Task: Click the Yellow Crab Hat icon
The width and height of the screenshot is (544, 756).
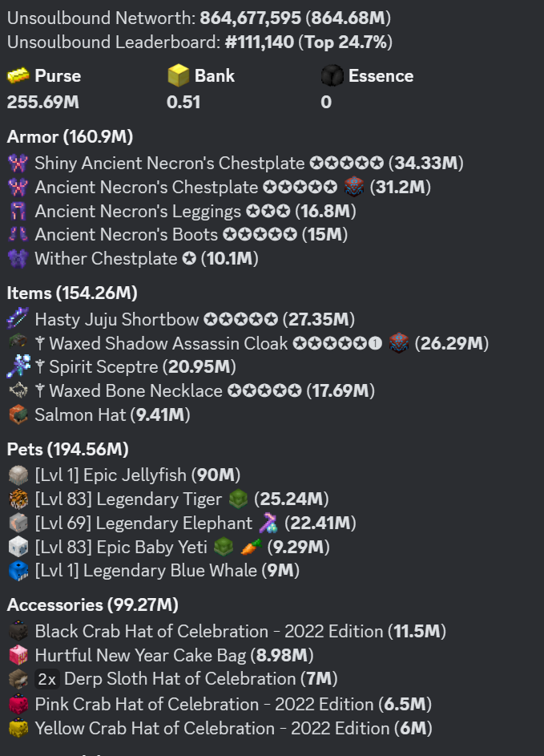Action: pos(18,728)
